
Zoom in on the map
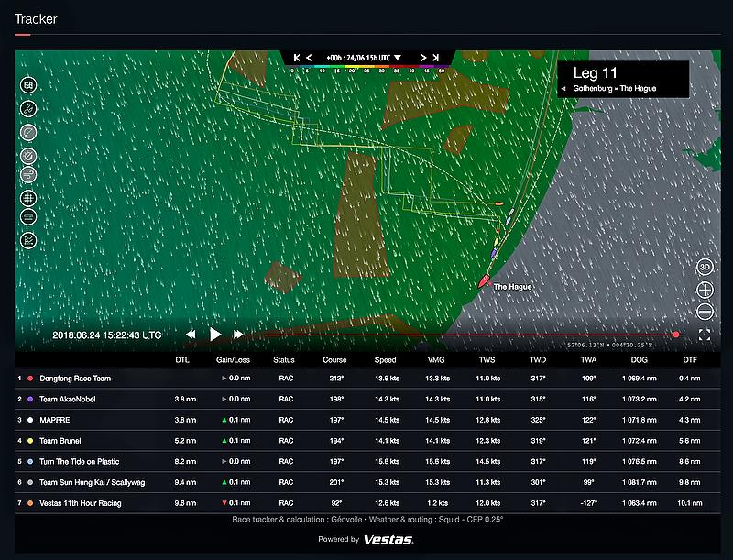click(705, 290)
